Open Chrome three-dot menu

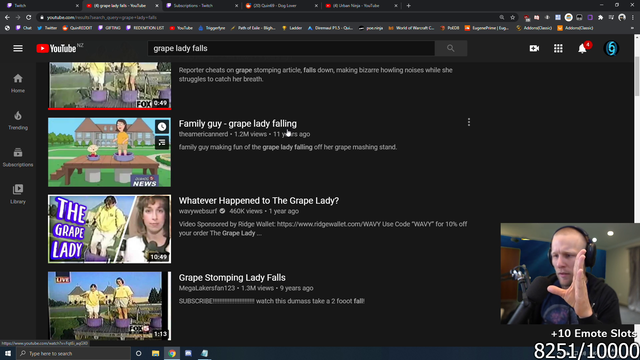tap(633, 17)
